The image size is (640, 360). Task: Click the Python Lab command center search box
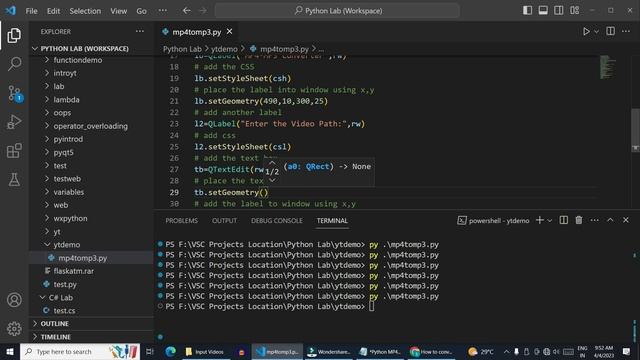[337, 11]
